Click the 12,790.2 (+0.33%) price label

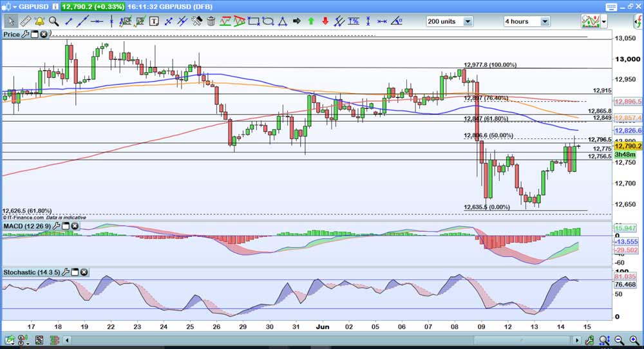click(x=93, y=7)
